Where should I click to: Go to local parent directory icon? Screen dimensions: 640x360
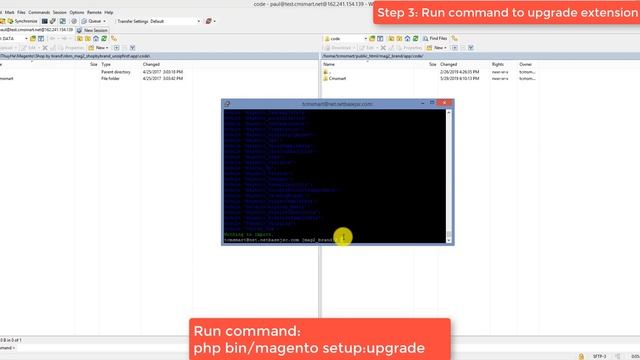pyautogui.click(x=80, y=38)
